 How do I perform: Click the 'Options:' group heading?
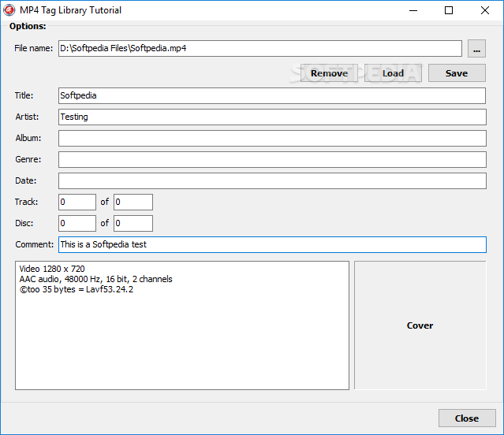[x=28, y=26]
